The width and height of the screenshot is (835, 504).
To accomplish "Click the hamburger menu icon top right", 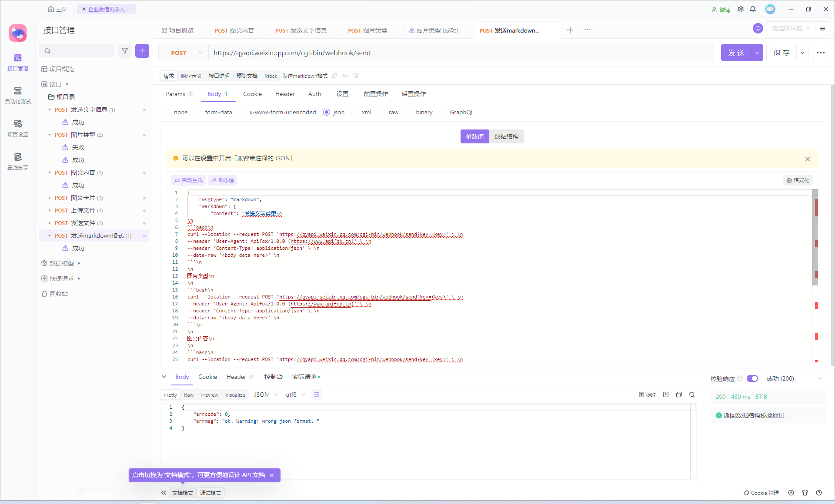I will [x=822, y=29].
